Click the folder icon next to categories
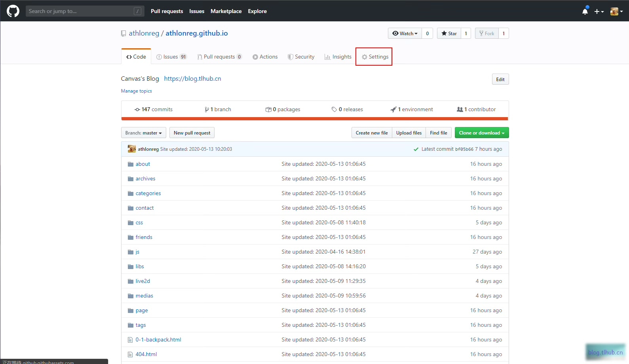The width and height of the screenshot is (629, 364). 131,193
